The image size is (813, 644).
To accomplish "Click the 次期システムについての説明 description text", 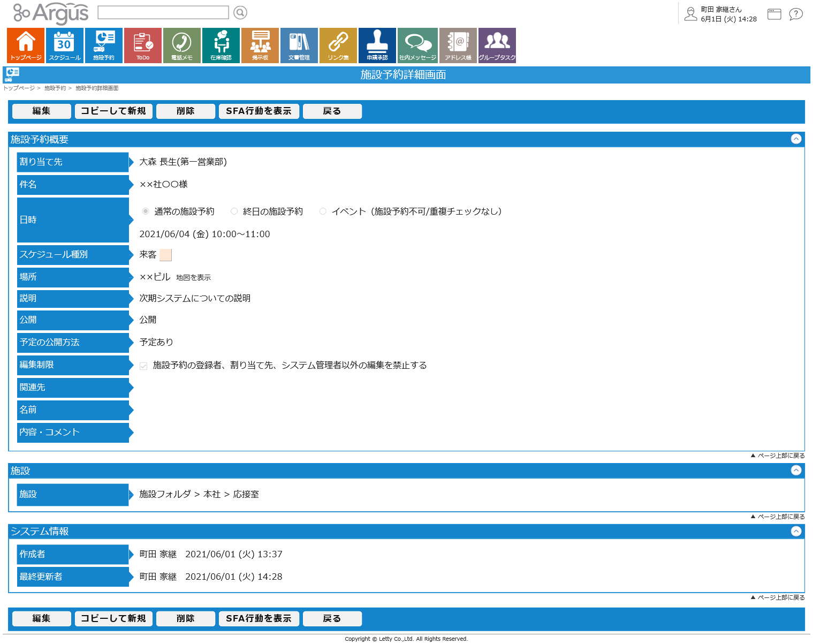I will click(195, 298).
